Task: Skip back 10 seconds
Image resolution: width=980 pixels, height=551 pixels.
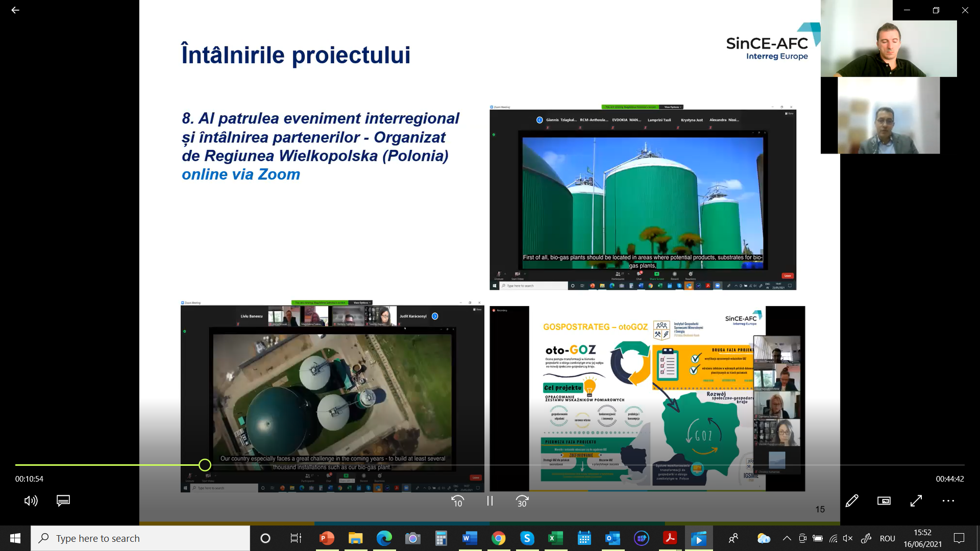Action: click(x=458, y=501)
